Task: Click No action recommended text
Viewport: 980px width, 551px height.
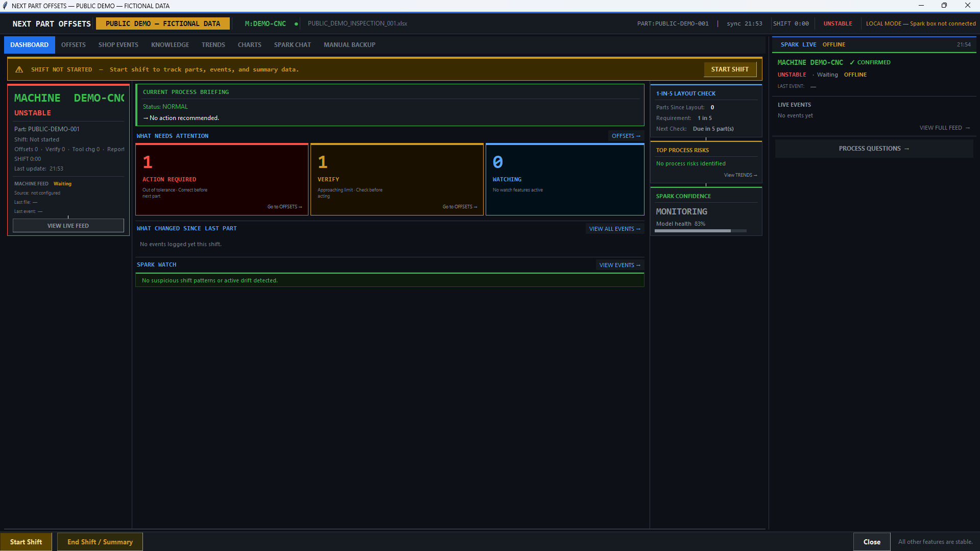Action: click(181, 118)
